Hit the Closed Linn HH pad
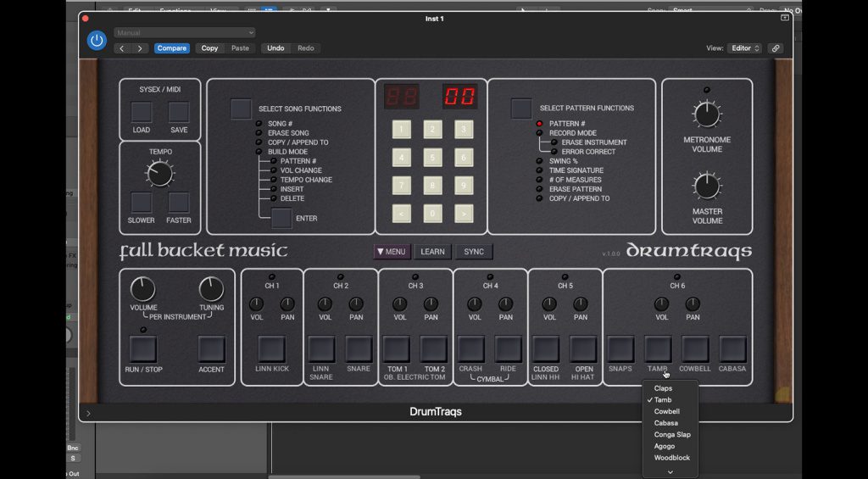This screenshot has height=479, width=868. [546, 349]
